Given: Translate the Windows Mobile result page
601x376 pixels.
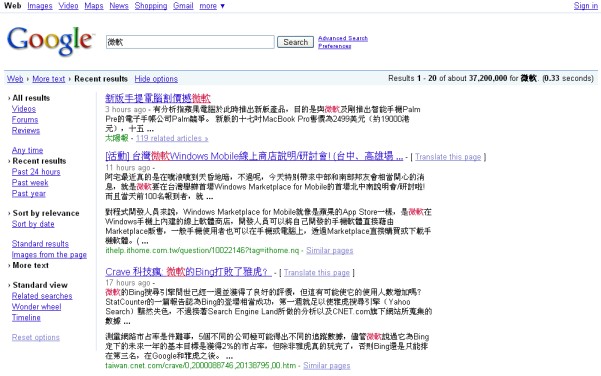Looking at the screenshot, I should pos(448,157).
